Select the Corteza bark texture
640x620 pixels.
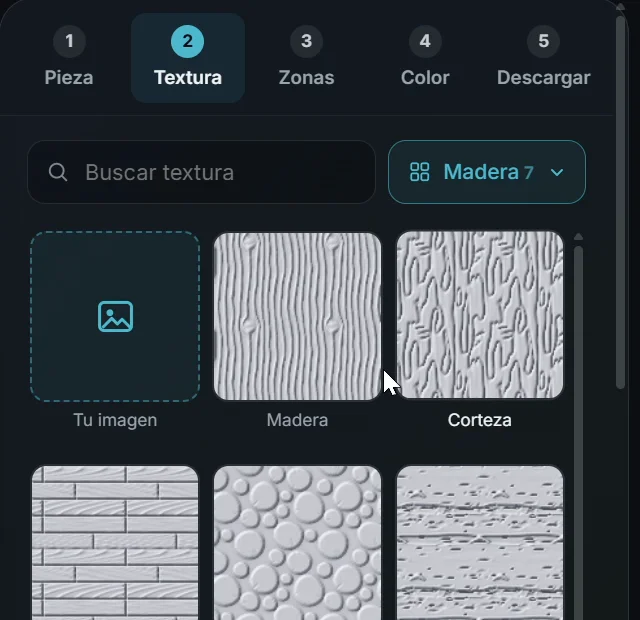(x=480, y=315)
